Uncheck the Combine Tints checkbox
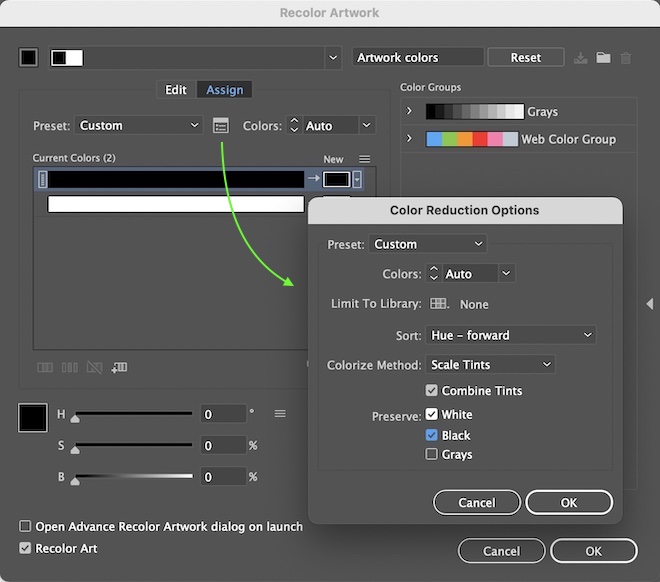This screenshot has height=582, width=660. tap(432, 391)
